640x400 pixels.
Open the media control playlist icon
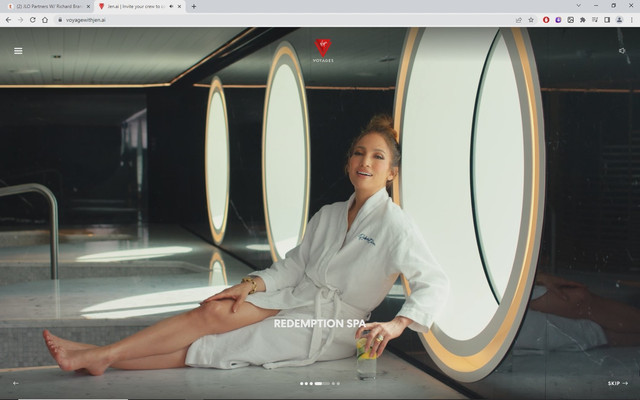coord(595,20)
